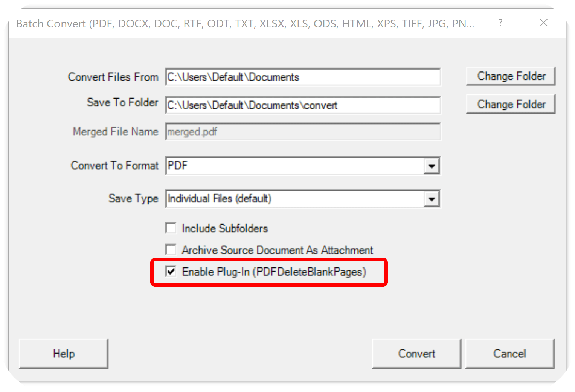Open the Save Type dropdown arrow
Screen dimensions: 575x392
point(432,199)
